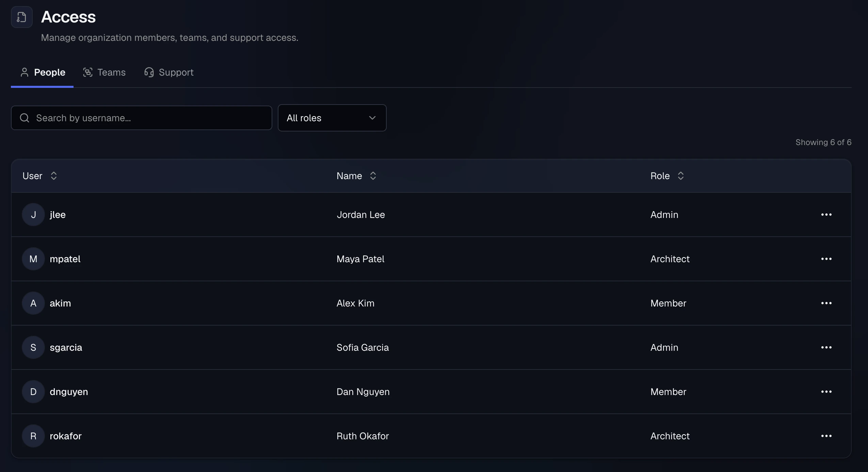The image size is (868, 472).
Task: Click the S avatar for sgarcia
Action: click(33, 347)
